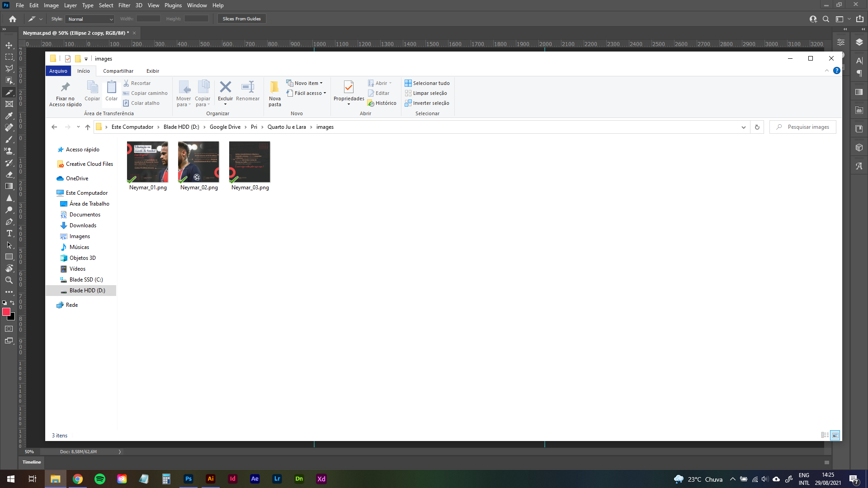This screenshot has height=488, width=868.
Task: Click the Nova pasta folder icon
Action: pos(274,87)
